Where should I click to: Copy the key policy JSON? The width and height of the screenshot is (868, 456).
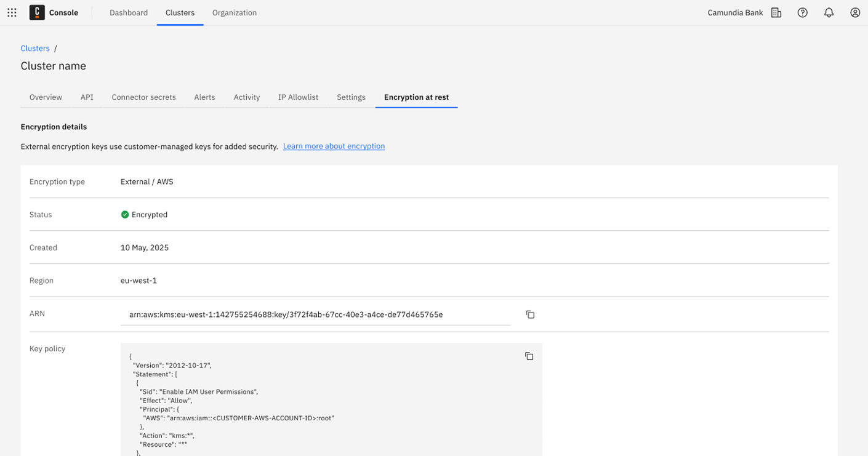(529, 356)
